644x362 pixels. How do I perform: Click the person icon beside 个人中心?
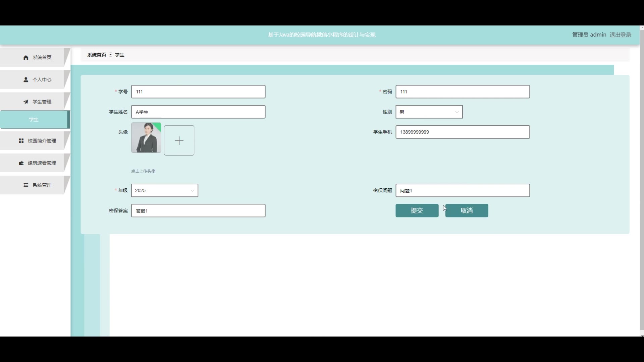(26, 80)
